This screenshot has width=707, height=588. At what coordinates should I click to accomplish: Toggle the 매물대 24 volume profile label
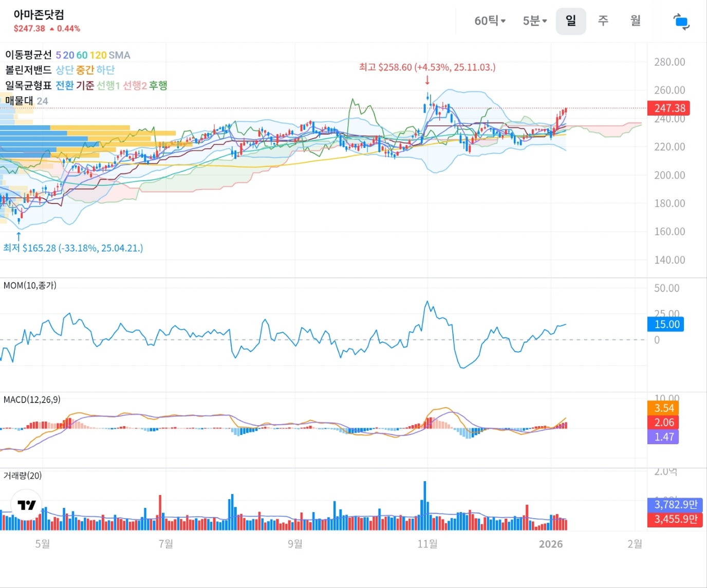point(26,101)
